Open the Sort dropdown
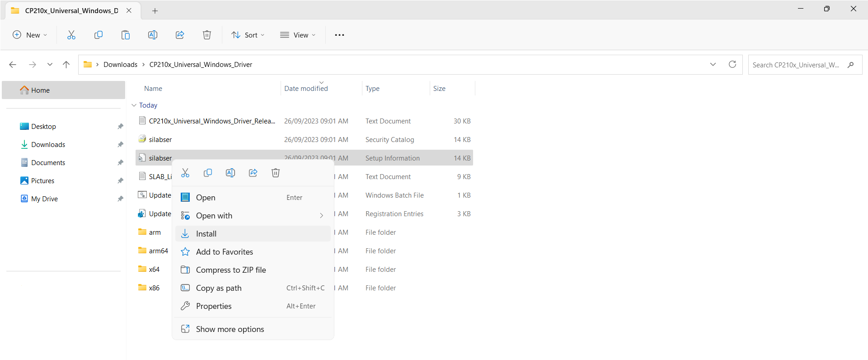Image resolution: width=868 pixels, height=360 pixels. pos(248,35)
